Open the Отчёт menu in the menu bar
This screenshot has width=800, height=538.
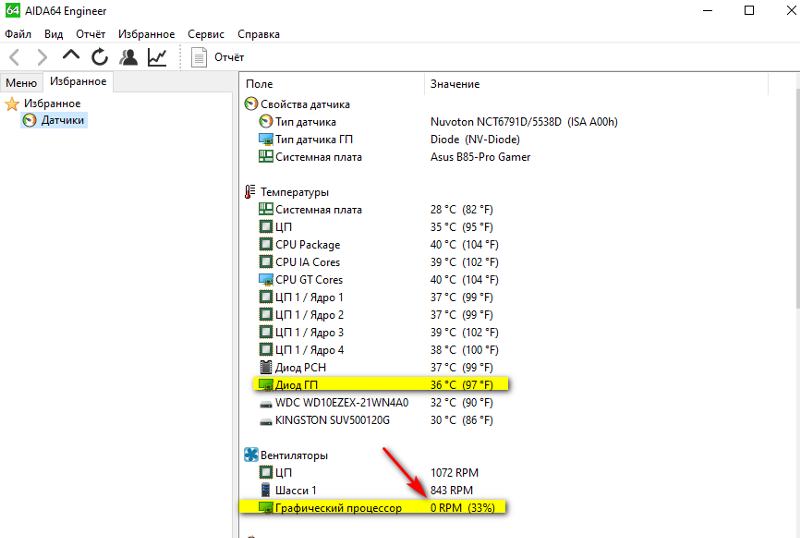(90, 34)
